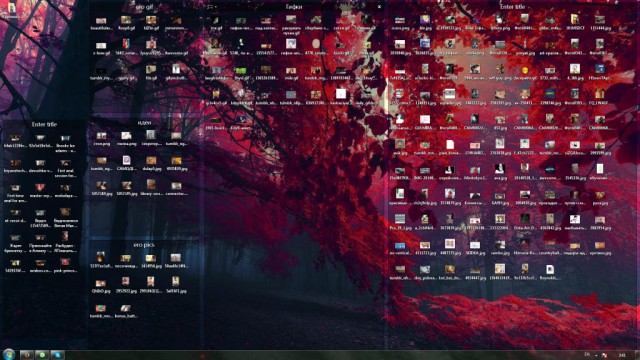
Task: Select the 7763838.jpg file
Action: pyautogui.click(x=500, y=147)
